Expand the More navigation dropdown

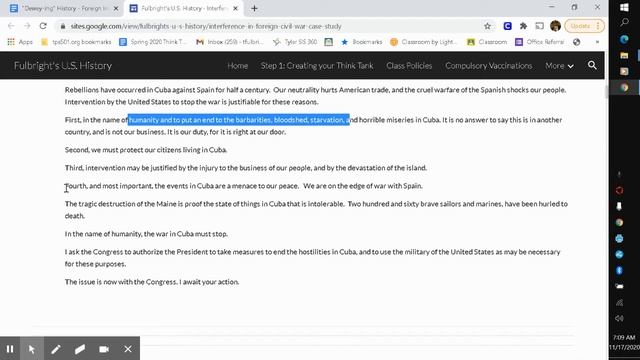[x=559, y=66]
